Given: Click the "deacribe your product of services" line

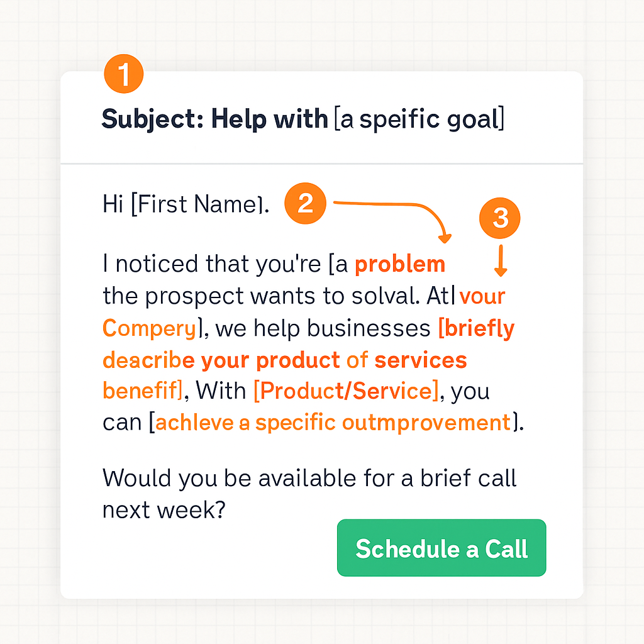Looking at the screenshot, I should pyautogui.click(x=284, y=360).
